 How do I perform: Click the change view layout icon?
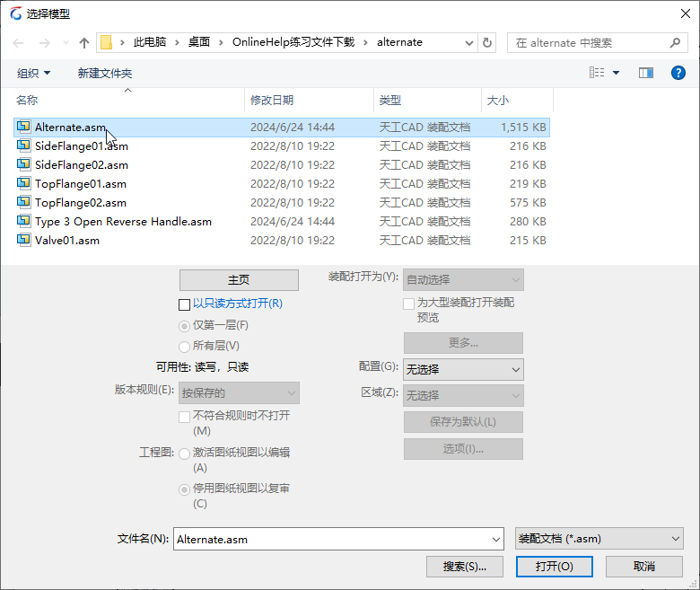pos(597,73)
